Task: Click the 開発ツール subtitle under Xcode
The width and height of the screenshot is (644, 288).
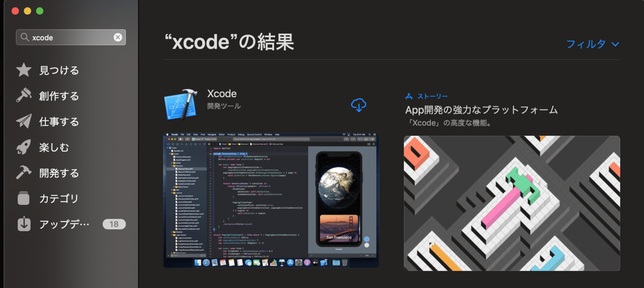Action: 224,106
